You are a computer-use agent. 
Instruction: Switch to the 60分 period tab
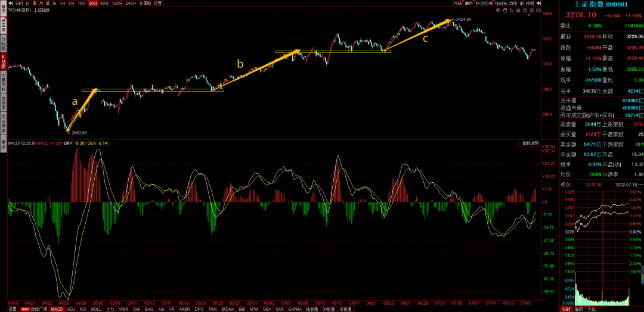tap(104, 3)
